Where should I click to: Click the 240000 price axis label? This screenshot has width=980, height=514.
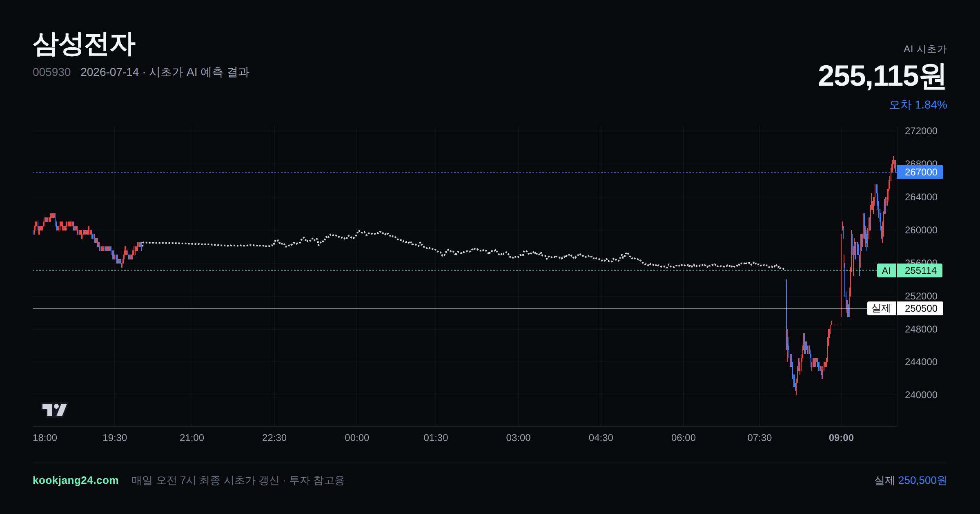point(921,395)
